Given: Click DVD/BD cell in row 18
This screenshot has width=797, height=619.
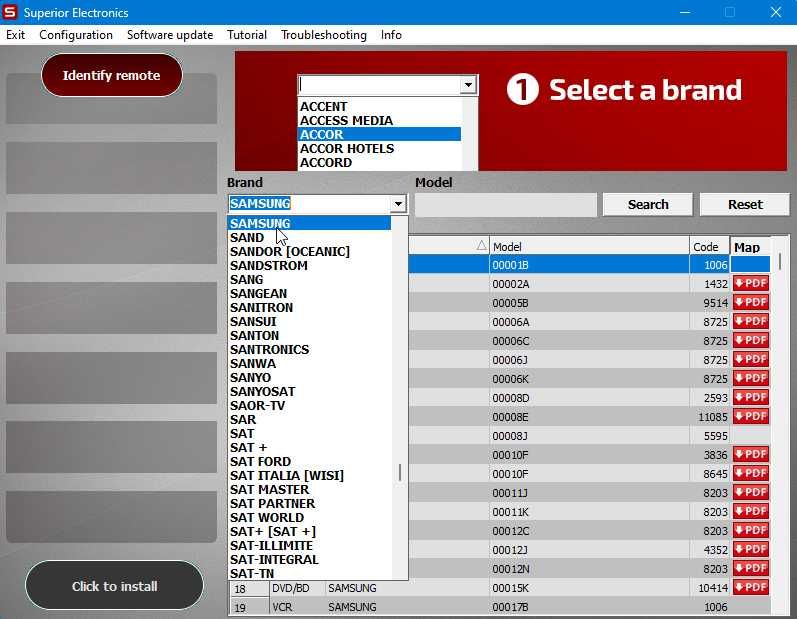Looking at the screenshot, I should click(297, 588).
